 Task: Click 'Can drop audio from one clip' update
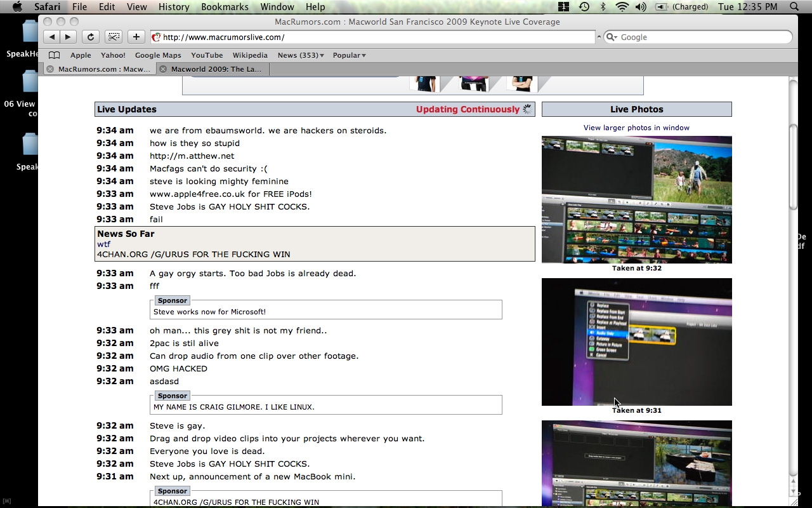[x=254, y=356]
